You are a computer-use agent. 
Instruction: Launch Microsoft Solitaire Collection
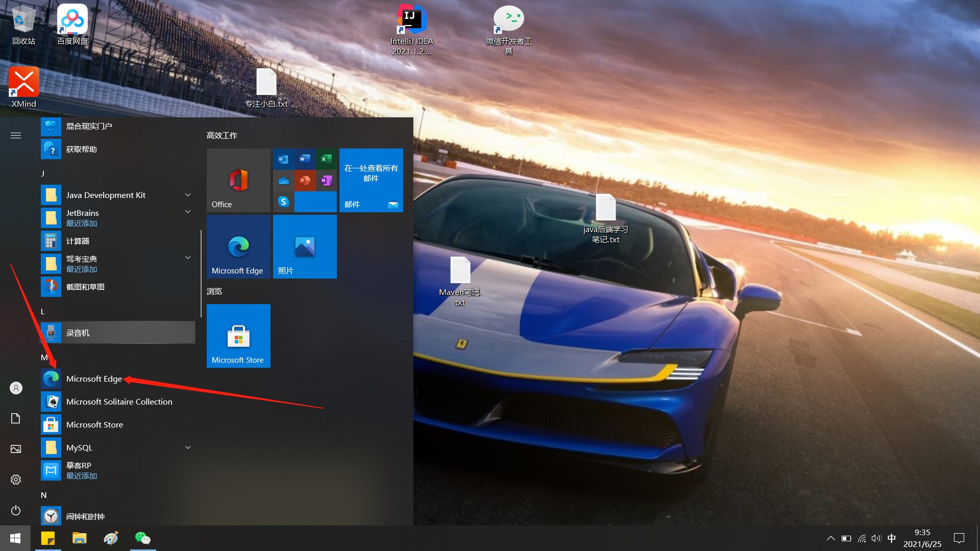118,402
